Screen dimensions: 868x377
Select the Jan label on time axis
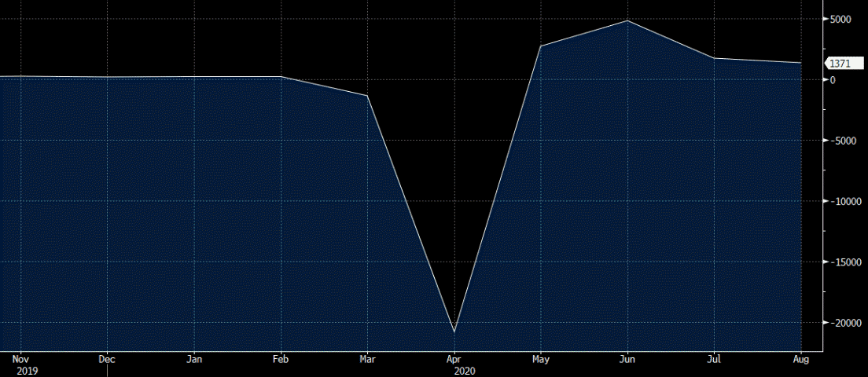[x=194, y=360]
